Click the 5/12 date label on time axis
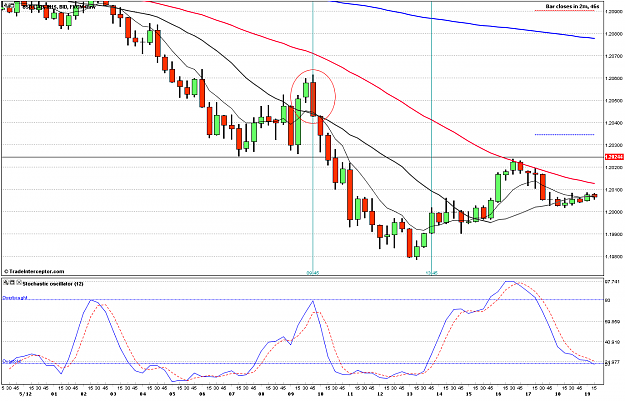The image size is (625, 401). click(x=25, y=393)
